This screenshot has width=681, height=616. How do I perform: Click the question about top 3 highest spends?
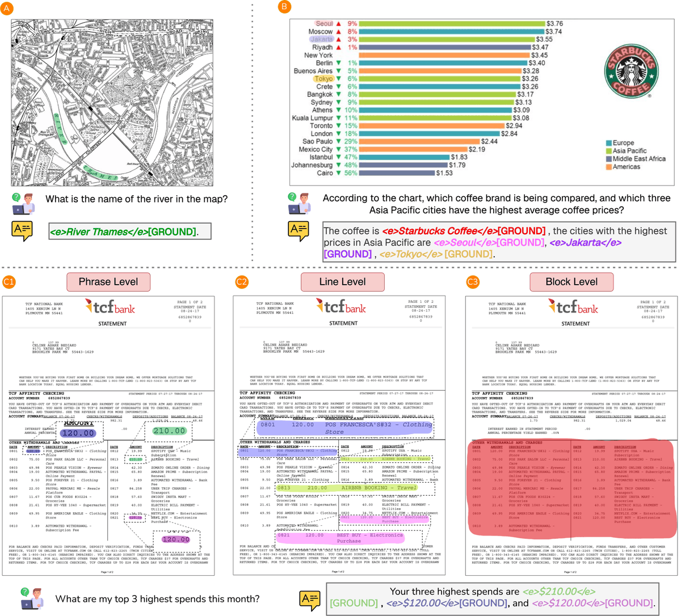pyautogui.click(x=158, y=599)
